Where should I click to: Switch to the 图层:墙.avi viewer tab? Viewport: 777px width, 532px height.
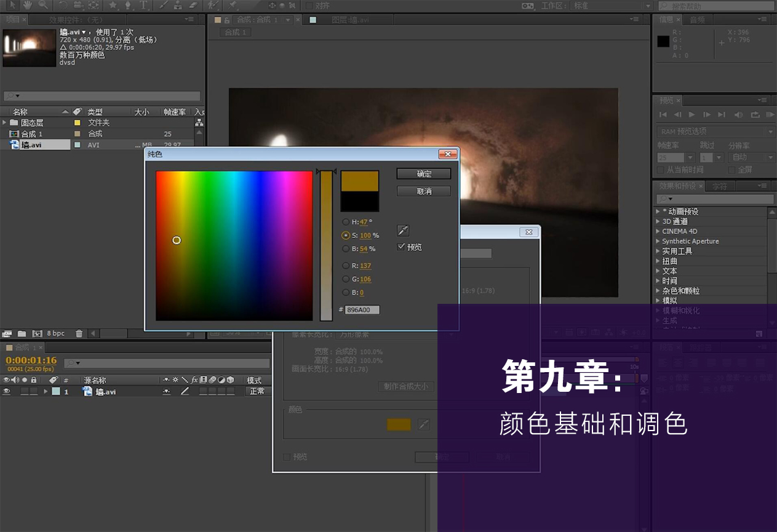click(351, 20)
